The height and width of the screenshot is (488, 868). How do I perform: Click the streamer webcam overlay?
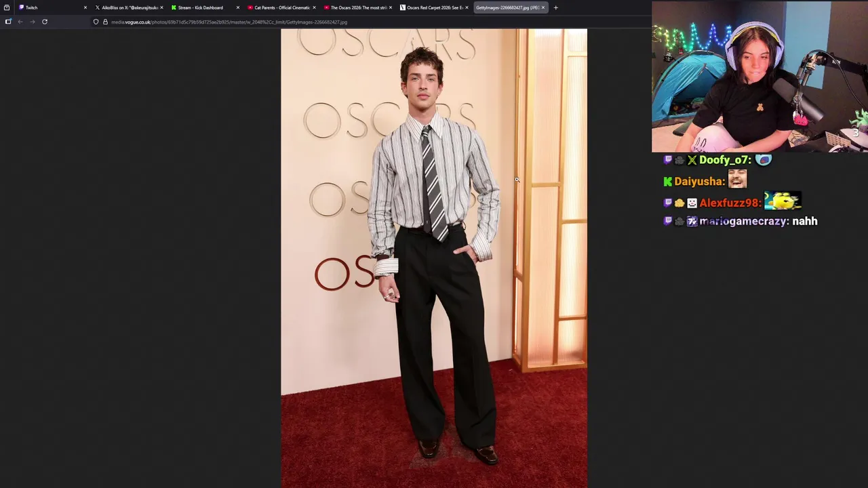click(759, 77)
